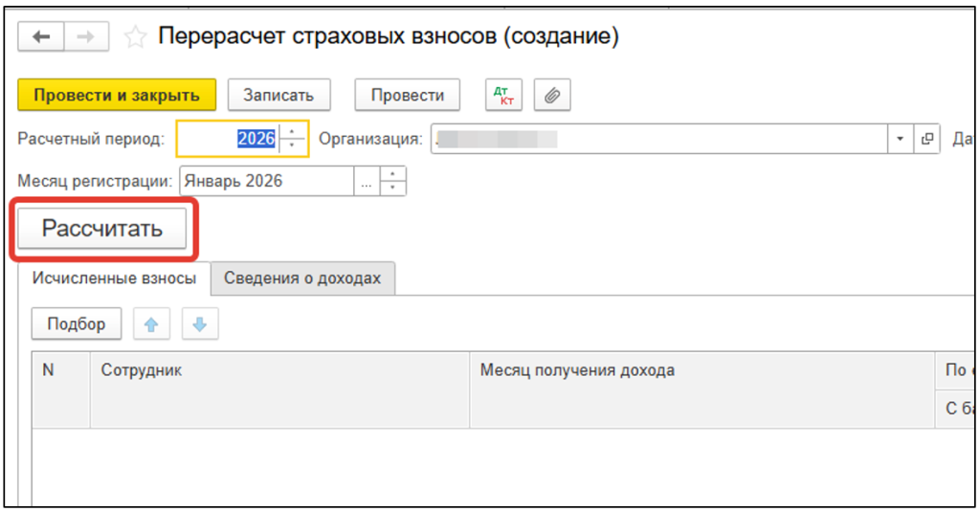Save document with Записать
Image resolution: width=980 pixels, height=512 pixels.
click(278, 95)
